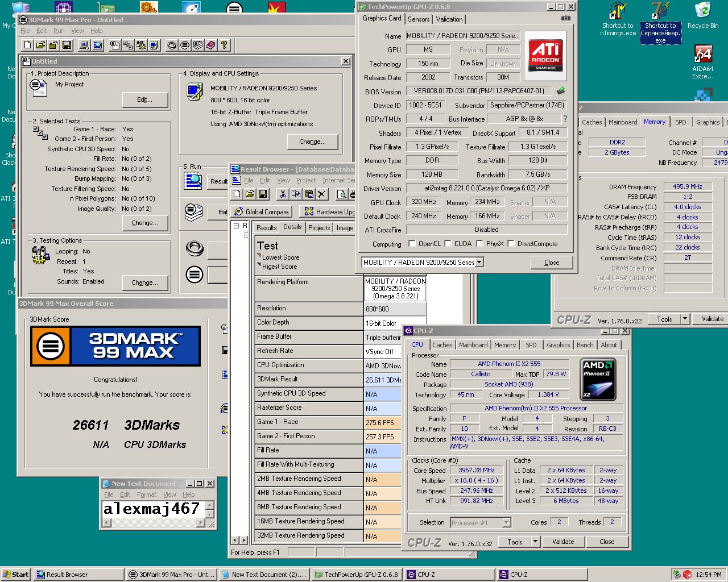Click the left scroll arrow in Result Browser tree
The width and height of the screenshot is (728, 582).
(x=235, y=540)
